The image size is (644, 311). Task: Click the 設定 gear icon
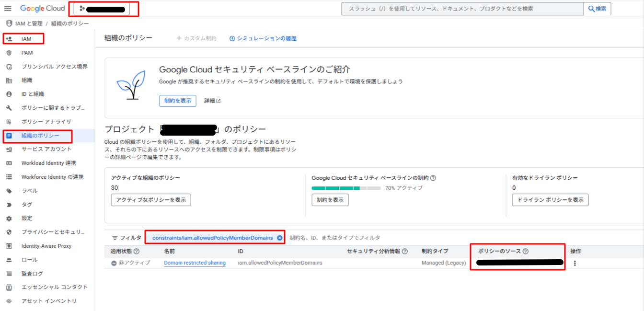pyautogui.click(x=9, y=219)
